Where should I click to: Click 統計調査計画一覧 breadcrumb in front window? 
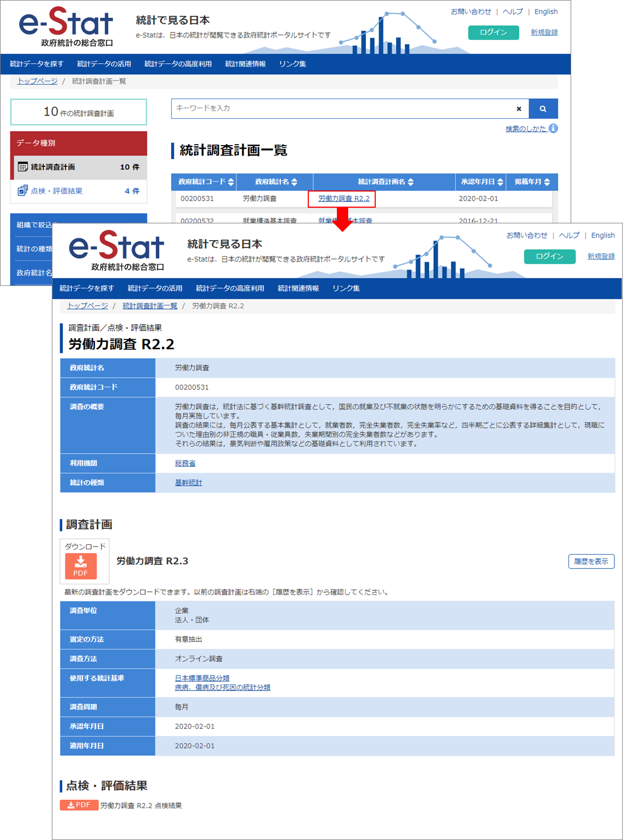pos(150,305)
